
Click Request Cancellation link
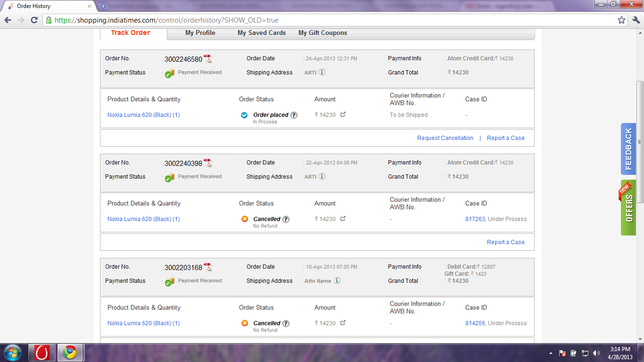tap(445, 138)
